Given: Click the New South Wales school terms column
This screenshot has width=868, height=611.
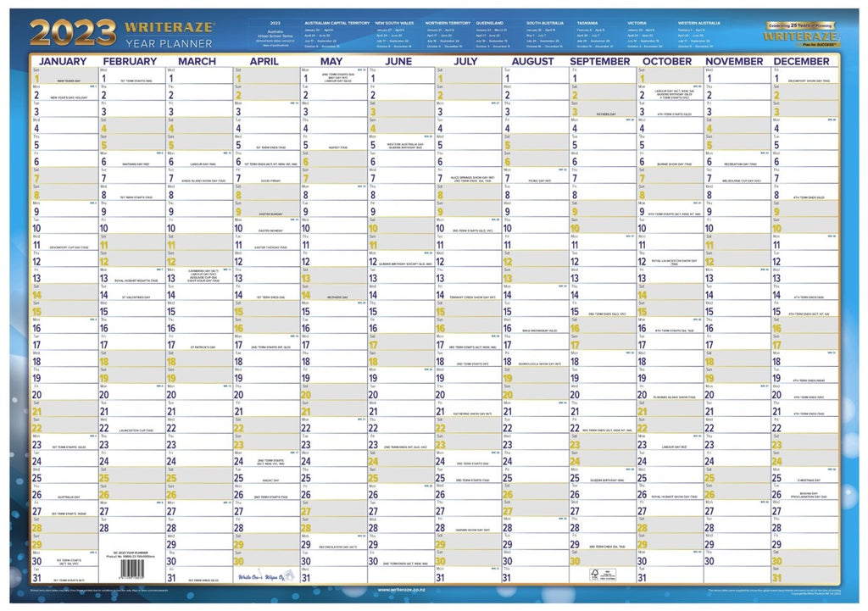Looking at the screenshot, I should pyautogui.click(x=394, y=33).
